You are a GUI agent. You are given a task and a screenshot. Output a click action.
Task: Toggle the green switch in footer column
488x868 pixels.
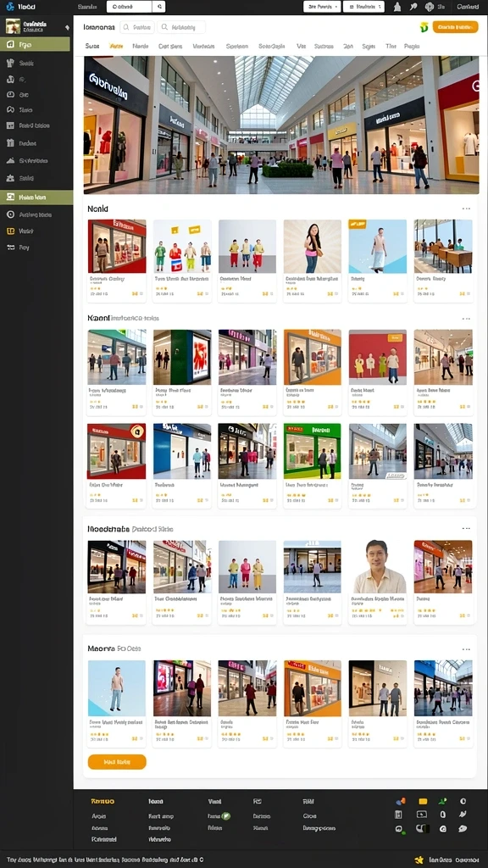click(225, 816)
